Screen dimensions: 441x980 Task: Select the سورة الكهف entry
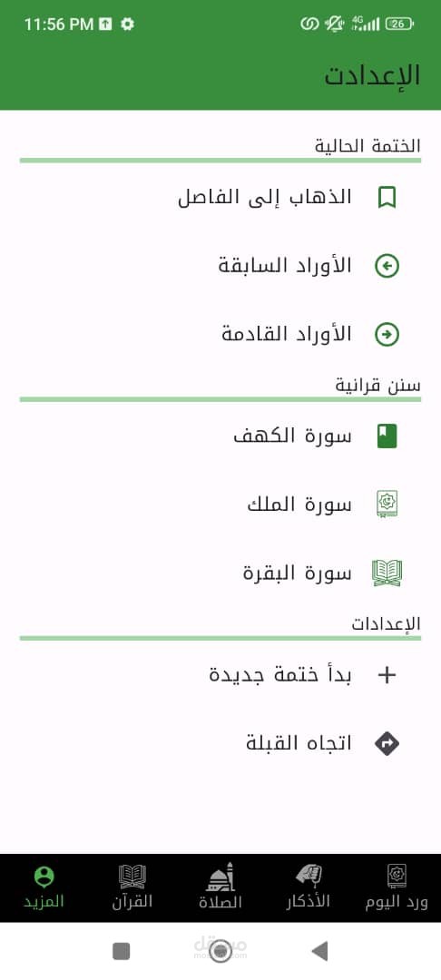click(x=220, y=436)
